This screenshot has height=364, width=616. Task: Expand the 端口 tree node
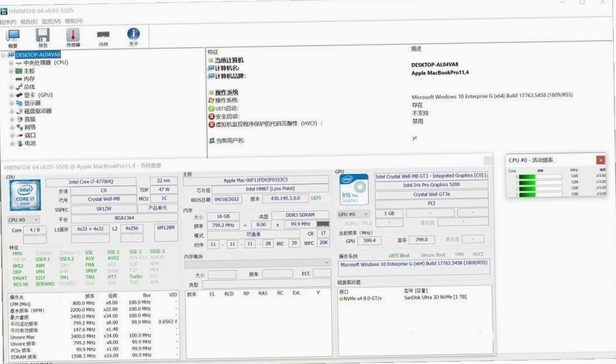12,135
